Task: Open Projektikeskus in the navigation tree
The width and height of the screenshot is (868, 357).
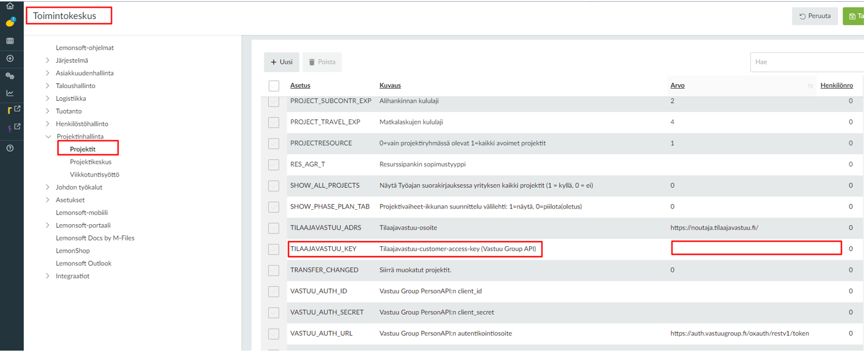Action: (90, 162)
